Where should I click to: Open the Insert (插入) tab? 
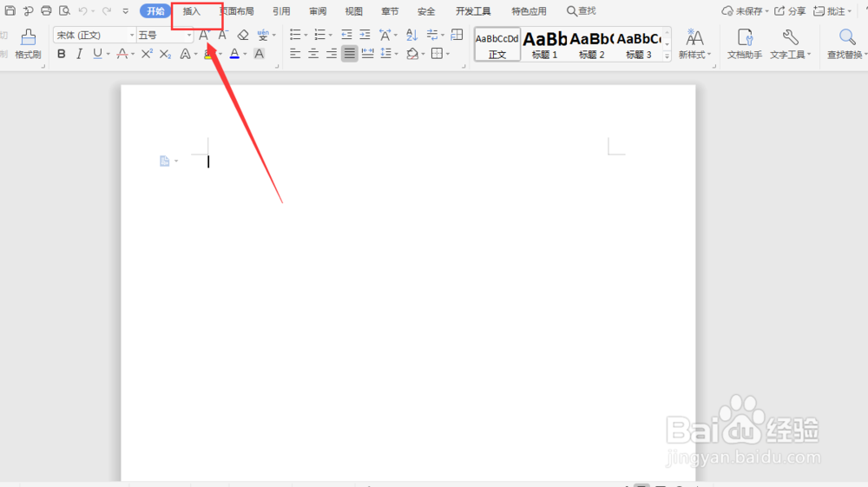tap(192, 10)
